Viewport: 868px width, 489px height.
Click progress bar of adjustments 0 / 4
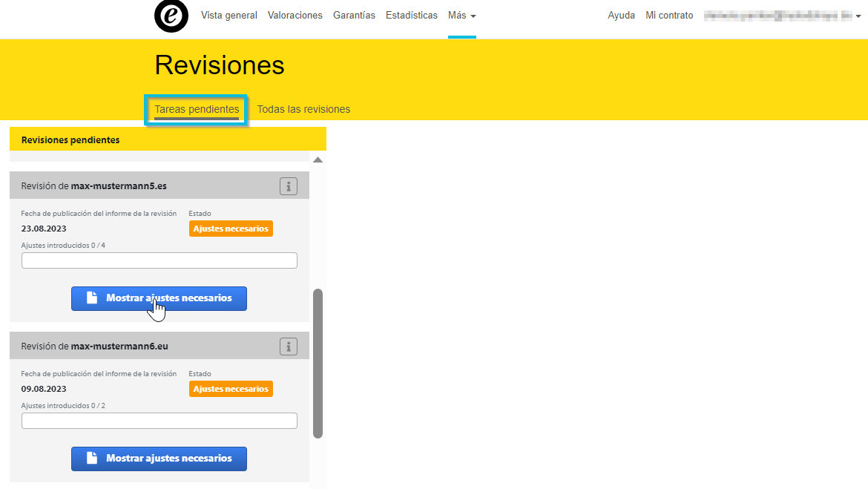pyautogui.click(x=160, y=260)
